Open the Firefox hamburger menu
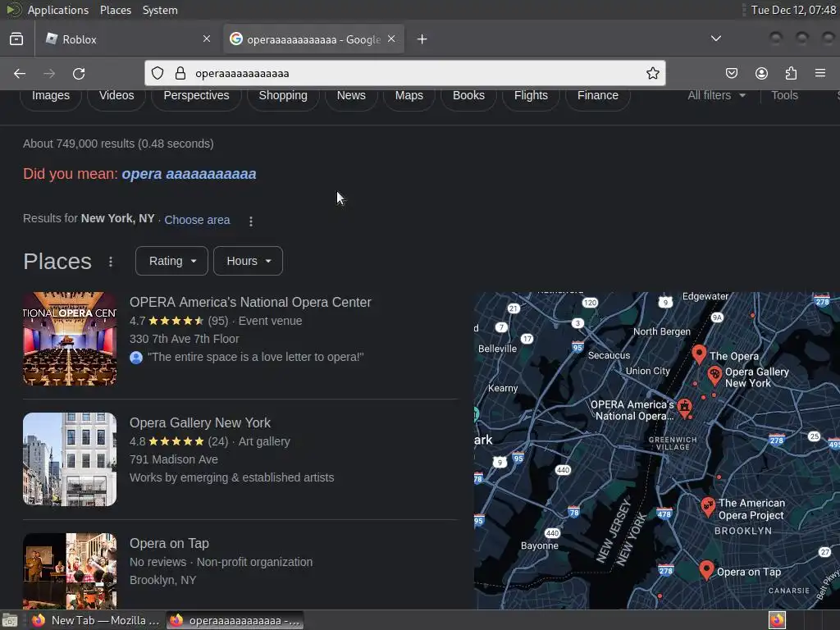The width and height of the screenshot is (840, 630). tap(820, 73)
